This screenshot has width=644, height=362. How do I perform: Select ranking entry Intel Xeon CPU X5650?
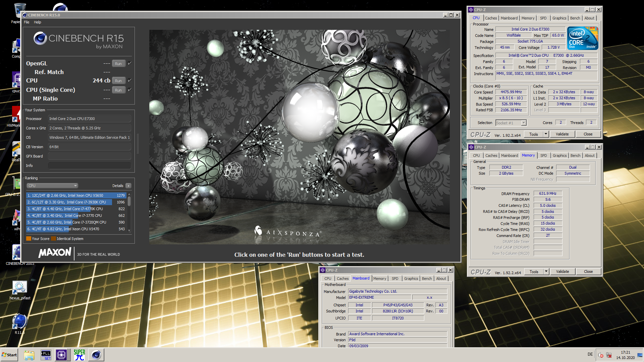(x=76, y=195)
